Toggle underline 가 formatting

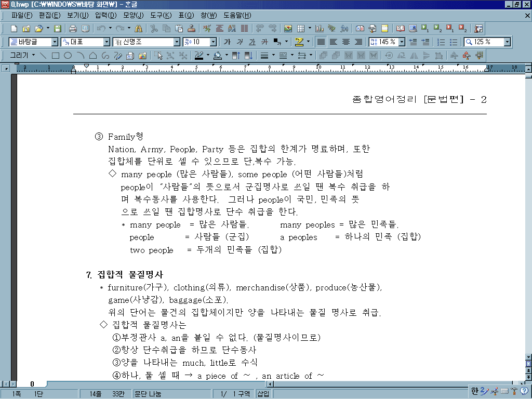(252, 42)
